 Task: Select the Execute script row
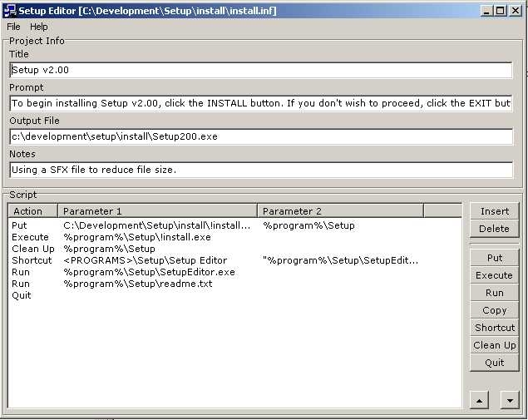click(234, 237)
